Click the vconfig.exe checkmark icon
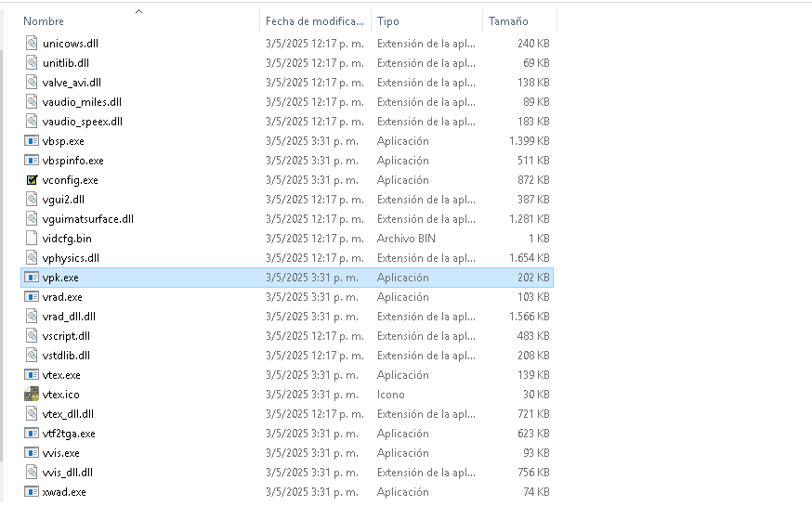Screen dimensions: 812x506 pyautogui.click(x=33, y=180)
